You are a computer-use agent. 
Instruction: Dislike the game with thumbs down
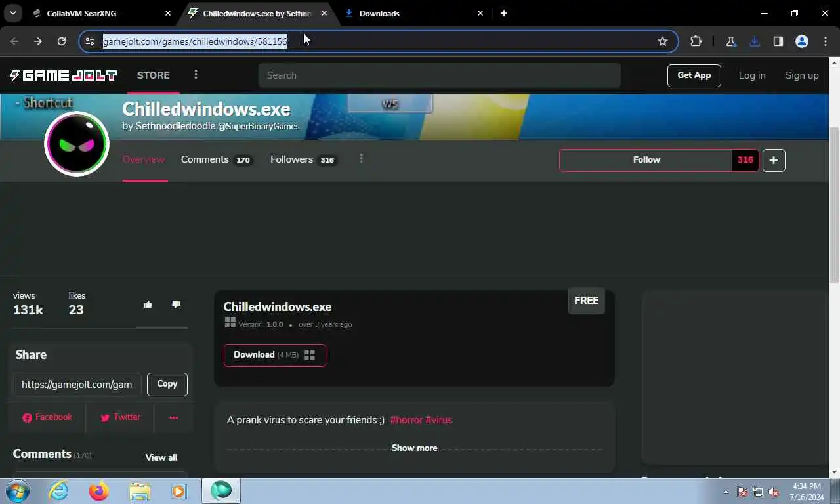176,304
